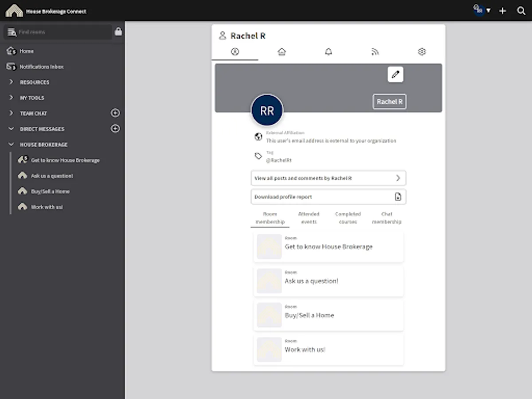Click the RR profile avatar circle
The image size is (532, 399).
(x=267, y=110)
